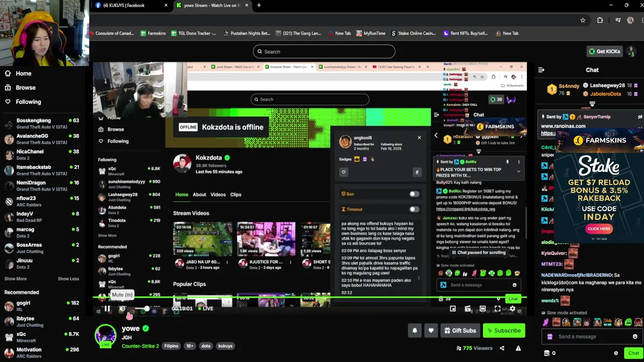Expand the gift leaderboard below Ss4nndy
This screenshot has height=362, width=644.
coord(592,104)
